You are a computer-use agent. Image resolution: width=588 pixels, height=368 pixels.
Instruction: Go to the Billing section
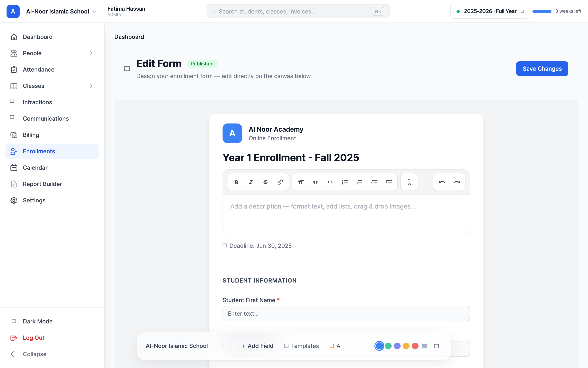[52, 135]
